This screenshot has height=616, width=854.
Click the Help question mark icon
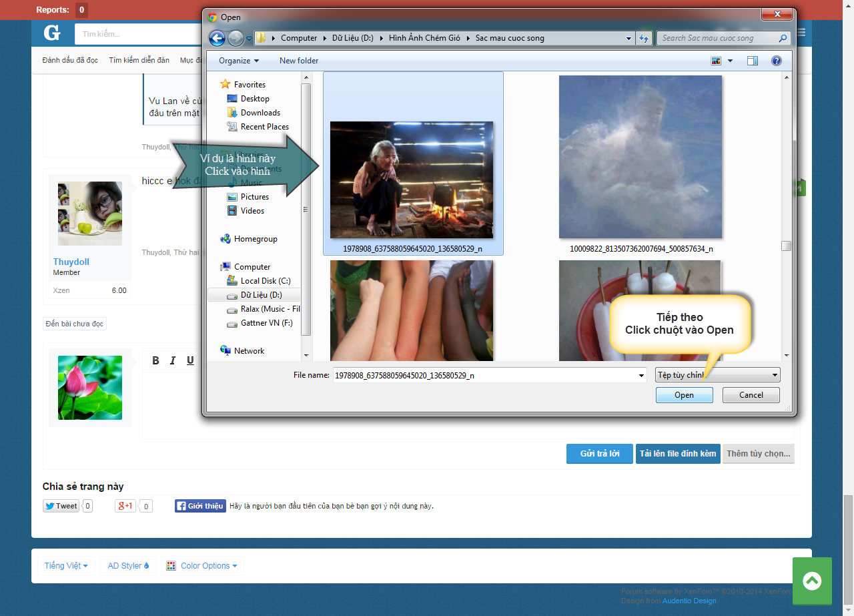point(776,61)
